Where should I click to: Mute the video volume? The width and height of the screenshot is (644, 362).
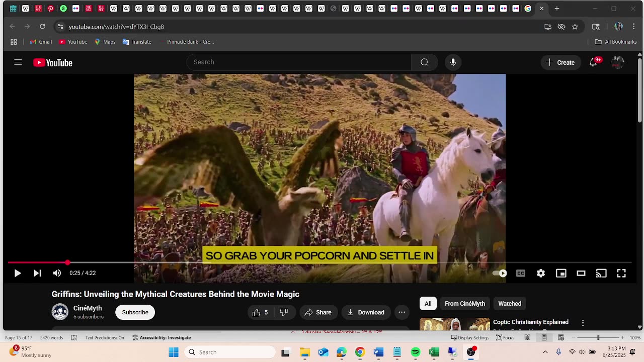[57, 273]
